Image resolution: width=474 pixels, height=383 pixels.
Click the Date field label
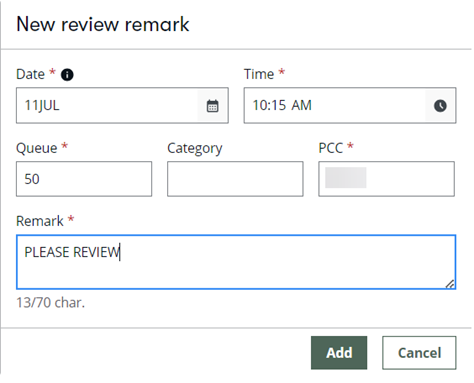pyautogui.click(x=30, y=74)
